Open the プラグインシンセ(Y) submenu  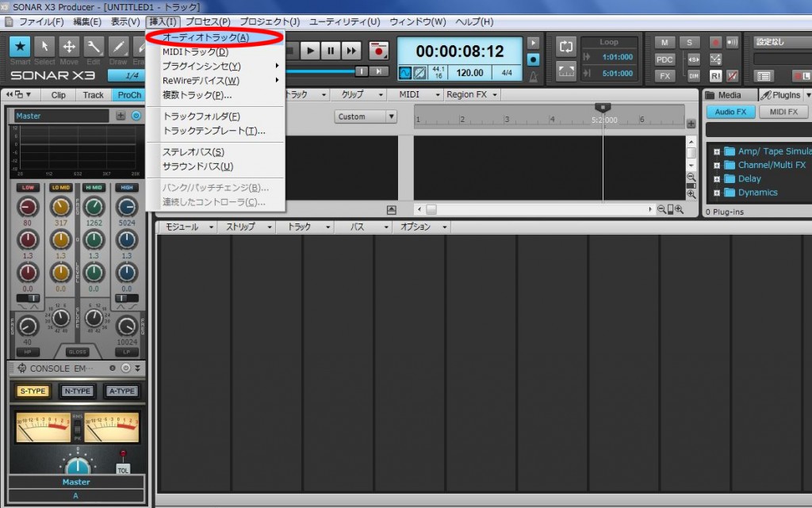pos(216,67)
